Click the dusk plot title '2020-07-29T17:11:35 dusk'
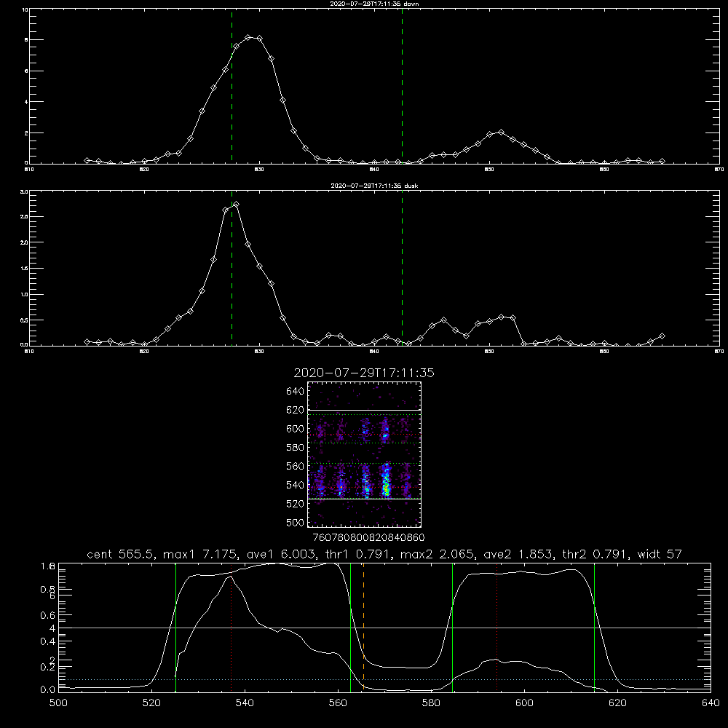Image resolution: width=728 pixels, height=728 pixels. pyautogui.click(x=374, y=186)
